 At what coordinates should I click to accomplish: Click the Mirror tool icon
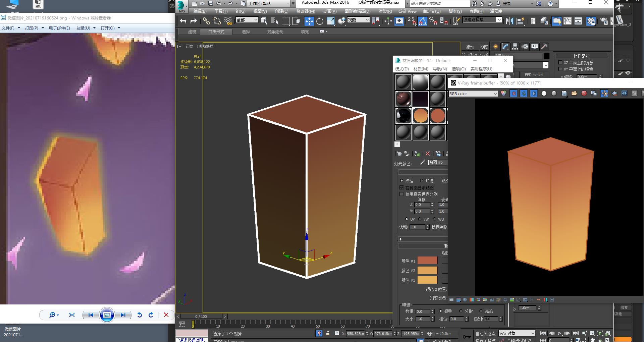click(x=509, y=21)
